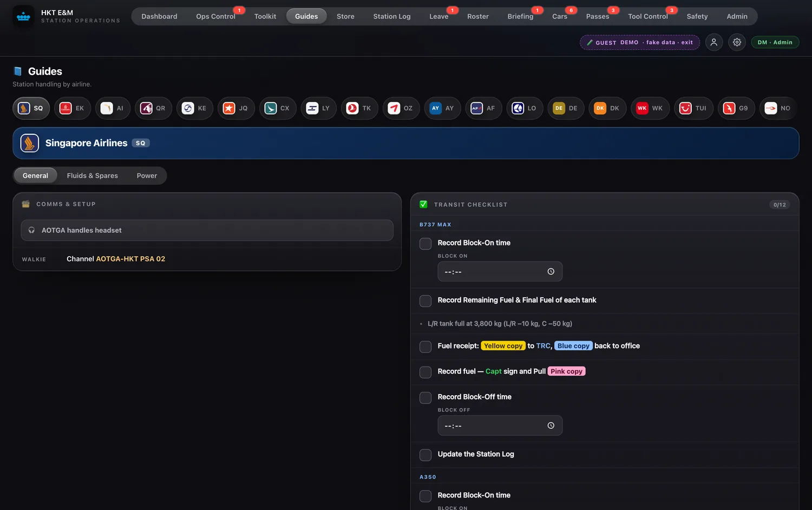Open the Air France AF guide

pyautogui.click(x=484, y=108)
